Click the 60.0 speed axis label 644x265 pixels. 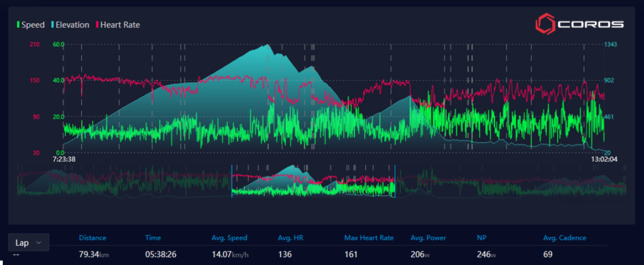click(x=58, y=44)
